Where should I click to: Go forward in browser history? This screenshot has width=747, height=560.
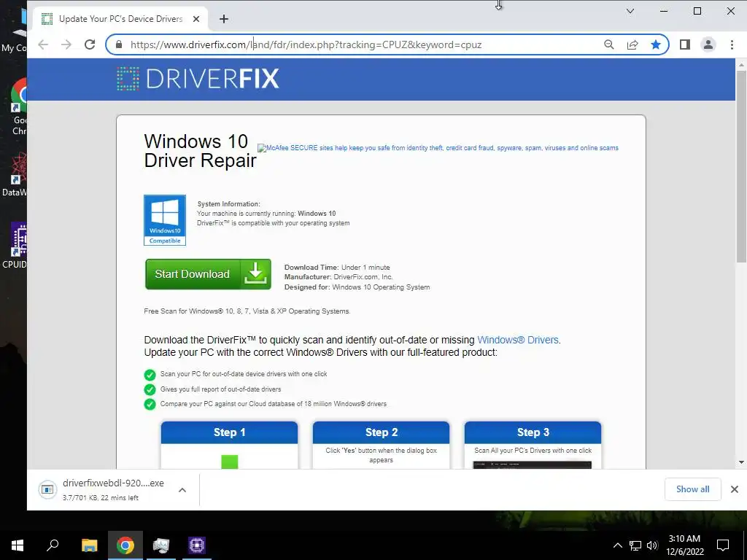pyautogui.click(x=66, y=44)
